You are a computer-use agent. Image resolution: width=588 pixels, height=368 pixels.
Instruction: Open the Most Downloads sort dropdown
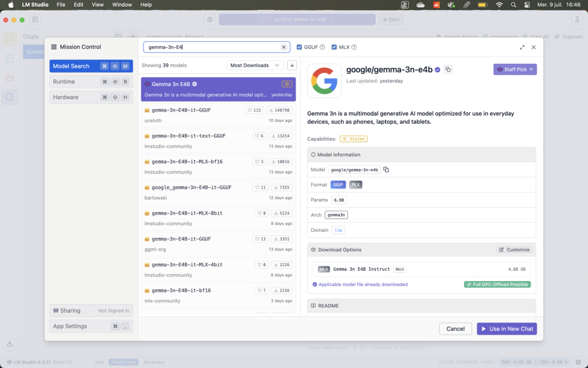(x=255, y=66)
